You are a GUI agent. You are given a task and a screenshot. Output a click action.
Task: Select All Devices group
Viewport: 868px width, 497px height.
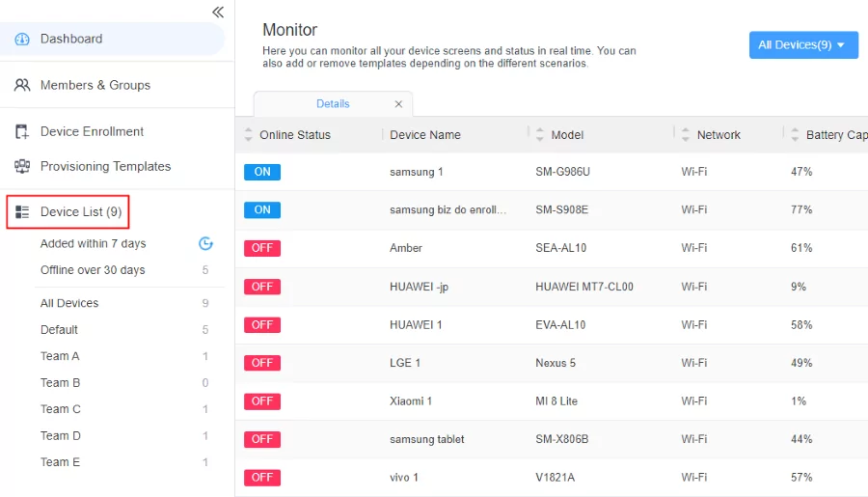(x=69, y=303)
